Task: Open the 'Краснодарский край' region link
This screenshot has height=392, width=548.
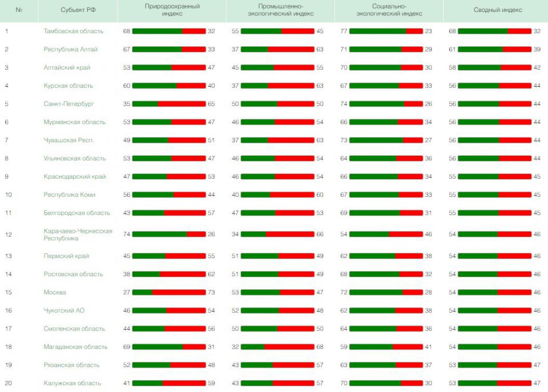Action: tap(74, 177)
